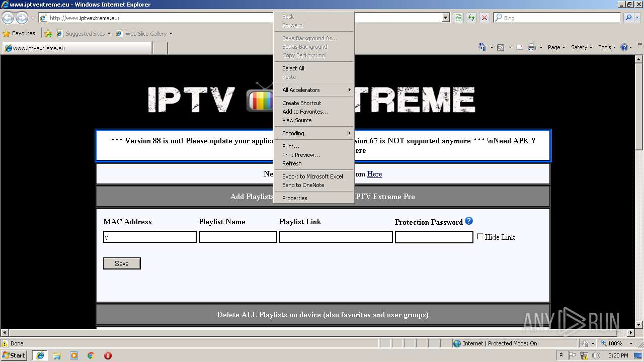Choose Add to Favorites in context menu
The image size is (644, 362).
click(313, 112)
